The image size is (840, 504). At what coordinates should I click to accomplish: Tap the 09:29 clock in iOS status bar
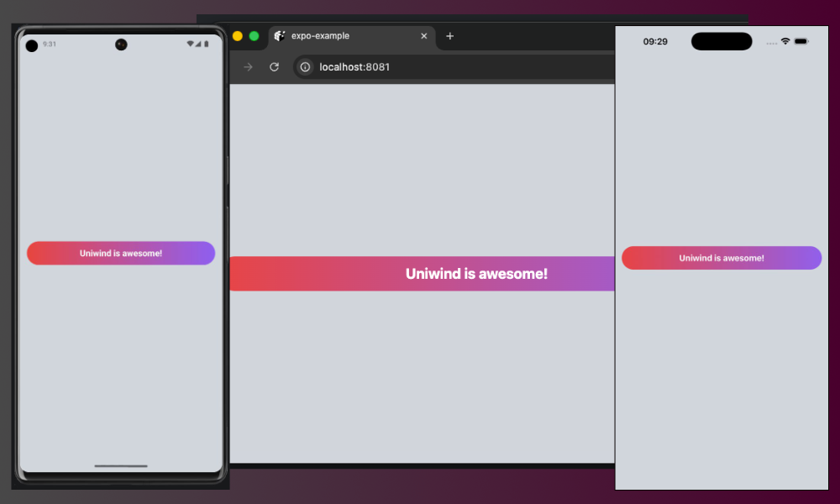click(x=654, y=41)
